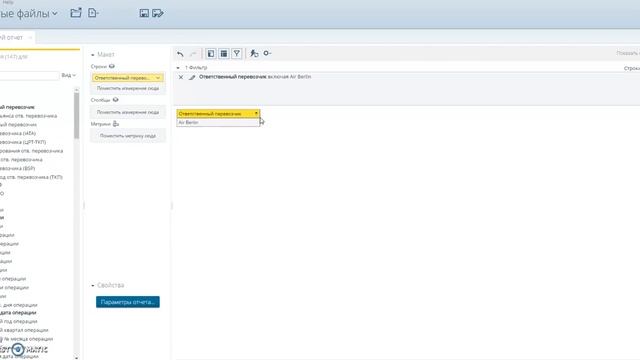Screen dimensions: 640x360
Task: Open the yellow 'Ответственный перевозчик' column header dropdown
Action: [256, 113]
